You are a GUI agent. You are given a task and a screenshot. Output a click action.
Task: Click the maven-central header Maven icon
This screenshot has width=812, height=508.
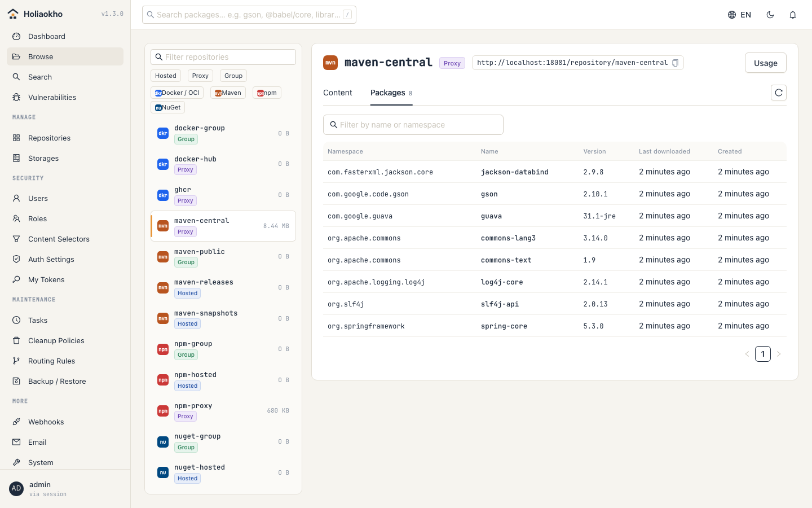tap(330, 63)
